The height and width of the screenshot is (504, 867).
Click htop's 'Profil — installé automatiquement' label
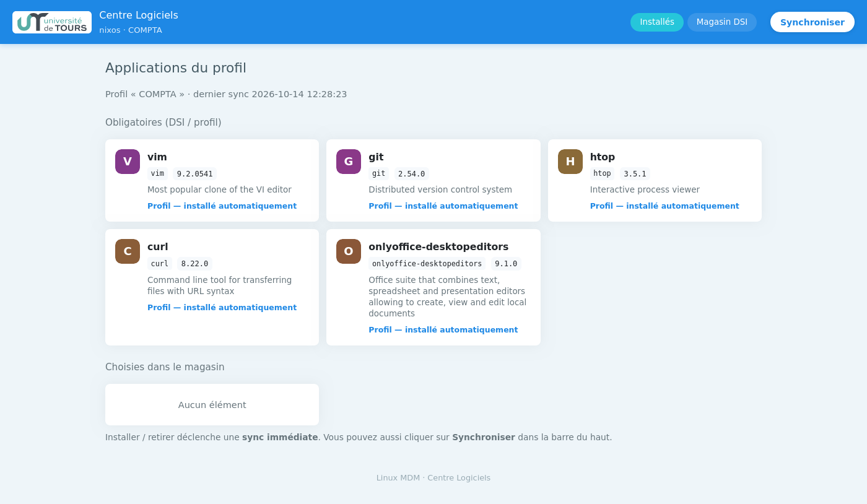[x=664, y=206]
